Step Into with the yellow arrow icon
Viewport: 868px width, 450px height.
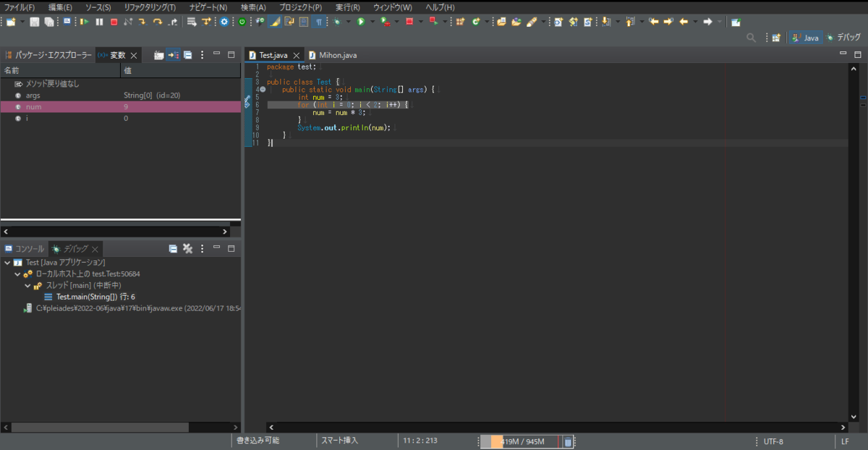tap(142, 22)
